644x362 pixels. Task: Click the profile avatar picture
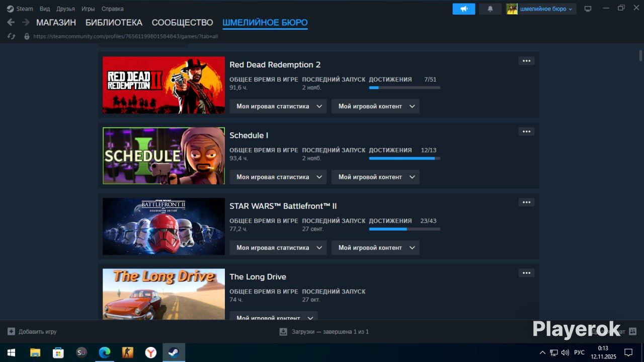pos(512,9)
